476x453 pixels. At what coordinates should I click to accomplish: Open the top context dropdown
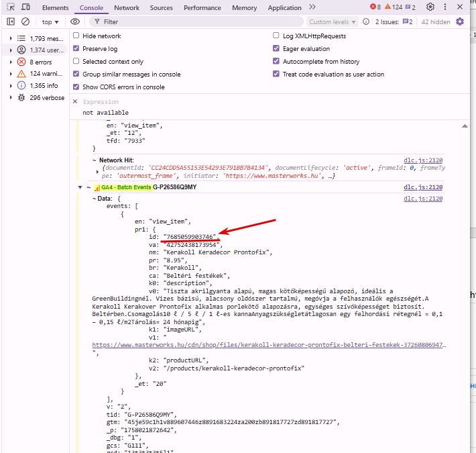tap(50, 22)
